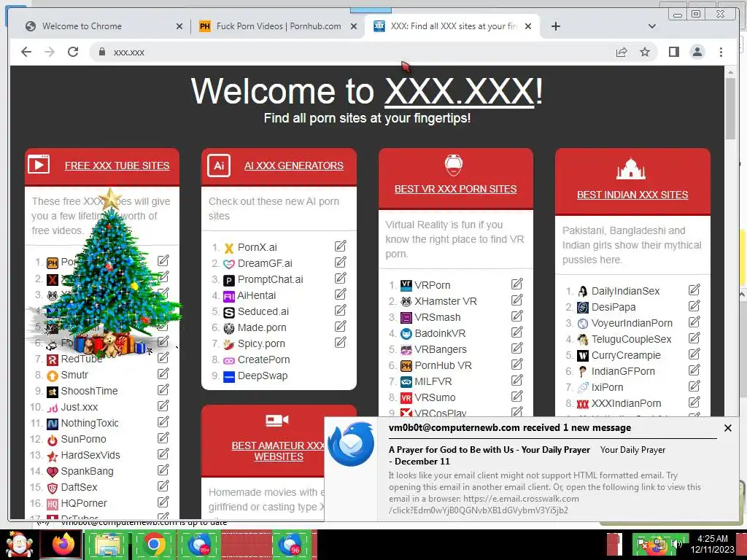Close the Pornhub.com tab

tap(354, 26)
